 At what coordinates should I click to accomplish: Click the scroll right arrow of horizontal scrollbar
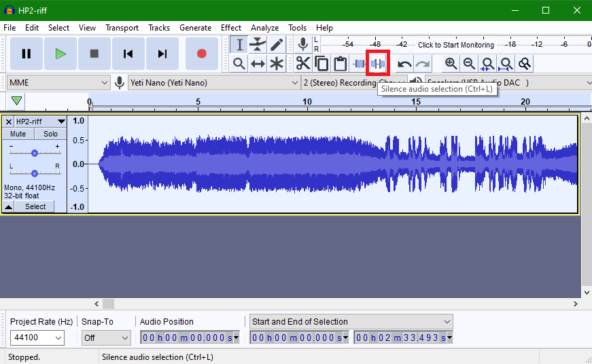[576, 304]
